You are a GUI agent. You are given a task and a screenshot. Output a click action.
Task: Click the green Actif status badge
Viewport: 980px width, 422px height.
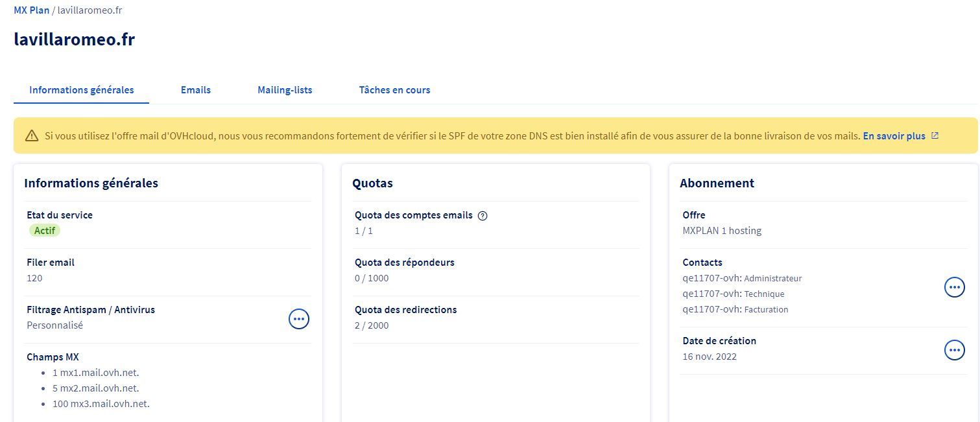click(x=45, y=231)
